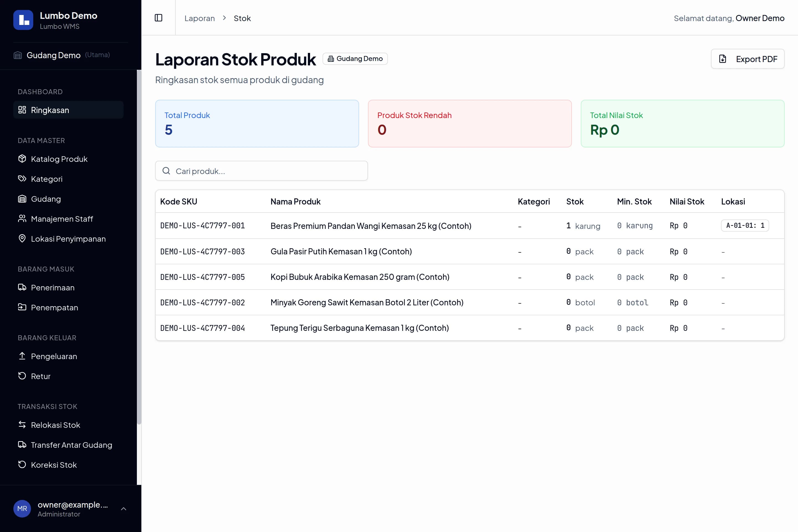Viewport: 798px width, 532px height.
Task: Click the Ringkasan dashboard grid icon
Action: point(22,110)
